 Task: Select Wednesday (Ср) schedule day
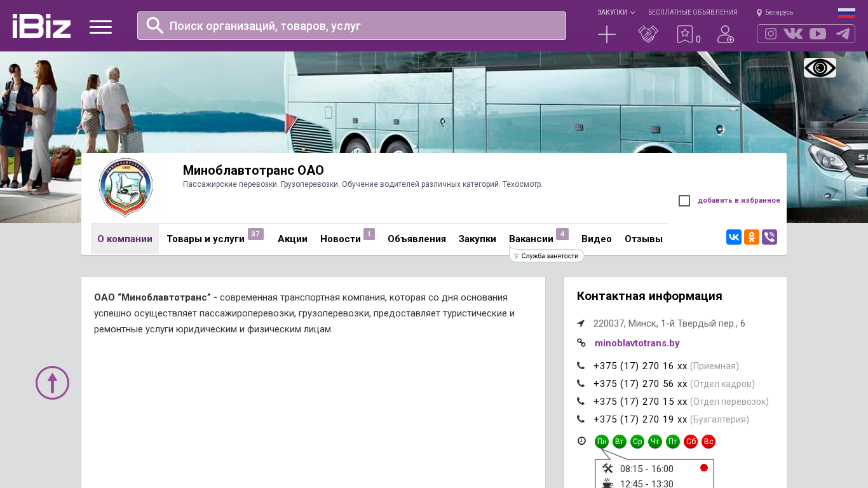coord(637,442)
